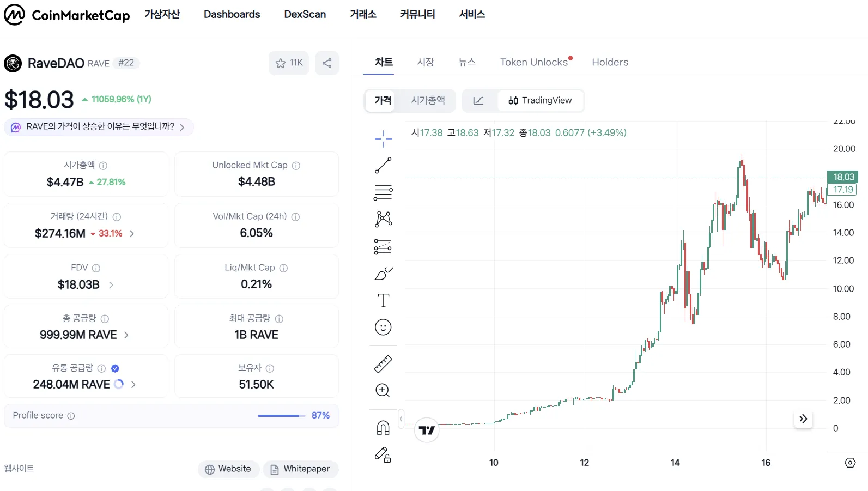Expand FDV details chevron

click(x=111, y=285)
